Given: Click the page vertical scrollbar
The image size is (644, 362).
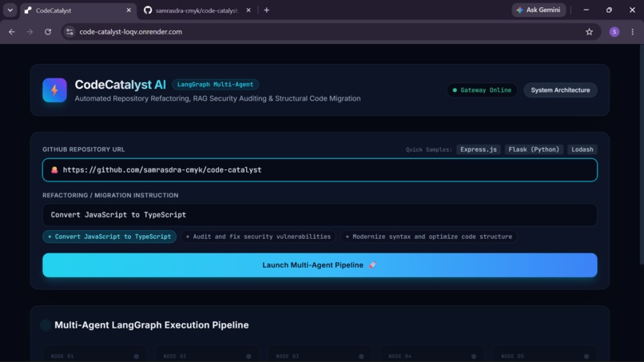Looking at the screenshot, I should [642, 156].
